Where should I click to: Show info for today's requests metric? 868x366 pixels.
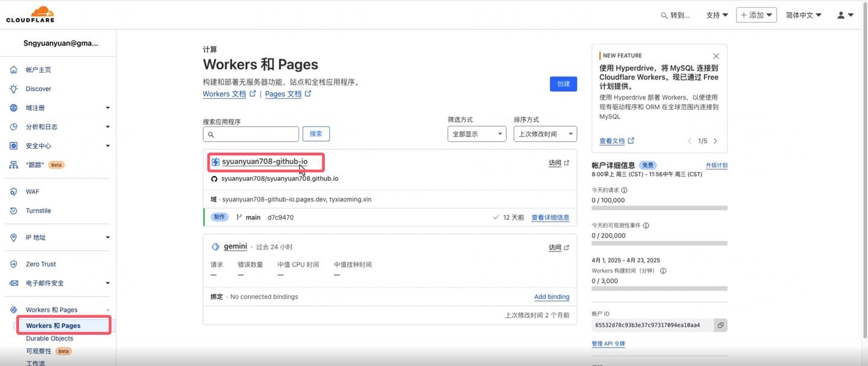point(624,191)
